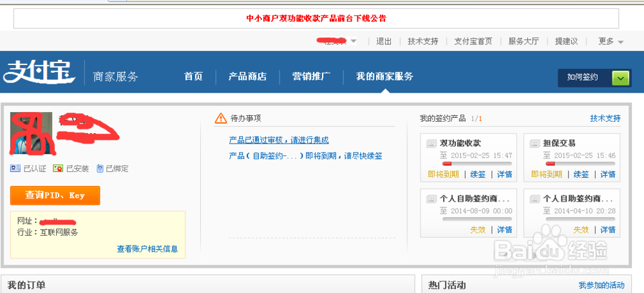
Task: Click 续签 on the 担保交易 card
Action: 581,175
